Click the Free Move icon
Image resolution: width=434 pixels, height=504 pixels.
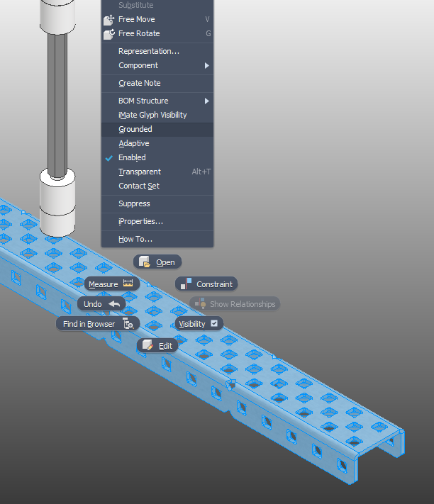coord(109,20)
